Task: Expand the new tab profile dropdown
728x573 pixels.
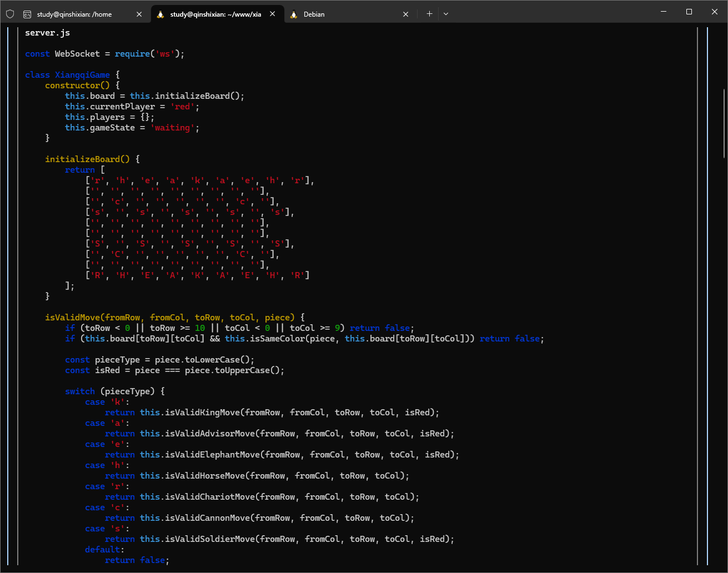Action: [445, 14]
